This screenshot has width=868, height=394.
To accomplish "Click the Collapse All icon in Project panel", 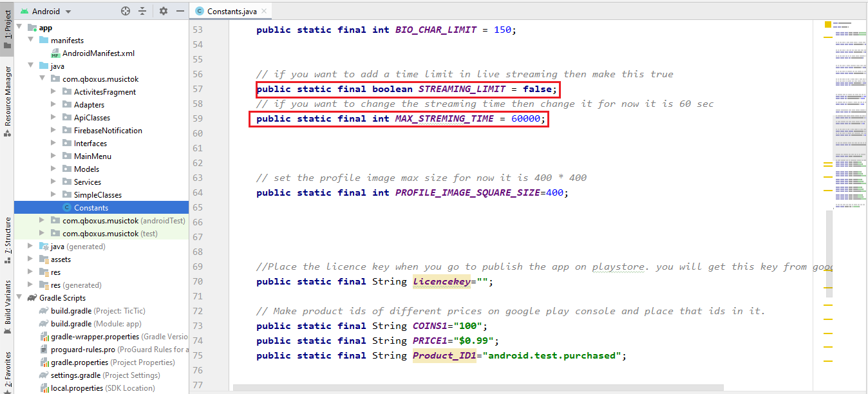I will (142, 11).
